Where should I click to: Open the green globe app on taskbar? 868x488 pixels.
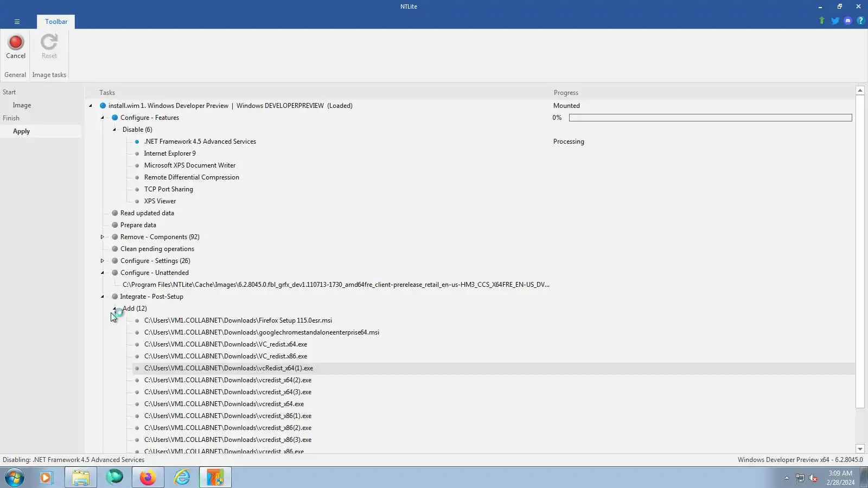pyautogui.click(x=114, y=478)
